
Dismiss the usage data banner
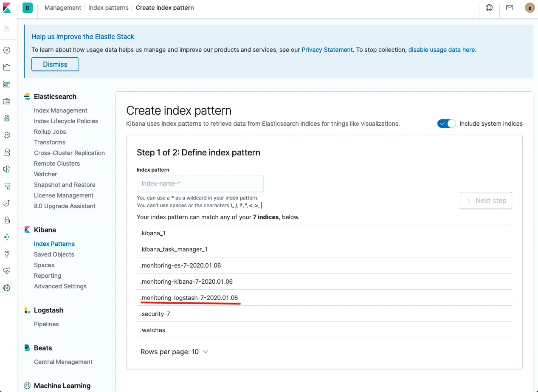[x=55, y=64]
